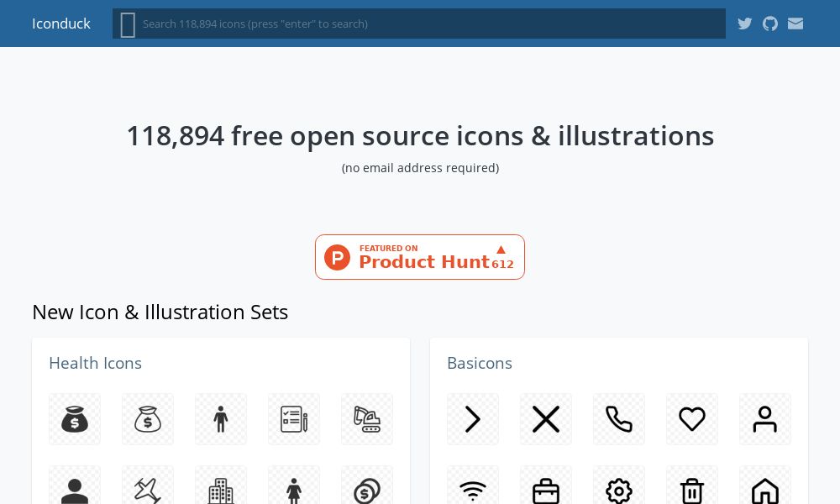Click the New Icon & Illustration Sets heading
This screenshot has height=504, width=840.
click(160, 312)
